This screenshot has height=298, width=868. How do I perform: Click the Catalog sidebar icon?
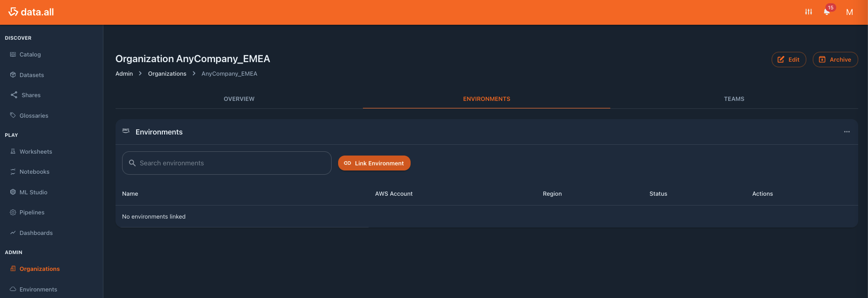(13, 55)
